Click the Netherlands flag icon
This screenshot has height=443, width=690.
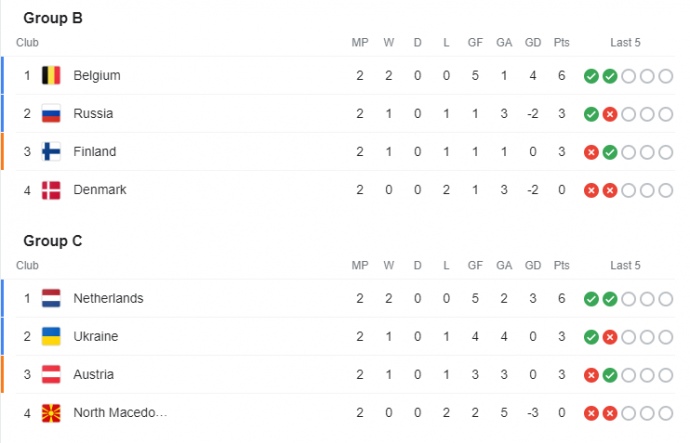(x=51, y=299)
